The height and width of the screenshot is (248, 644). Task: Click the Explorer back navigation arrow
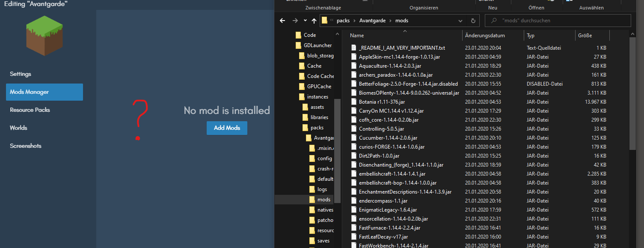click(282, 20)
